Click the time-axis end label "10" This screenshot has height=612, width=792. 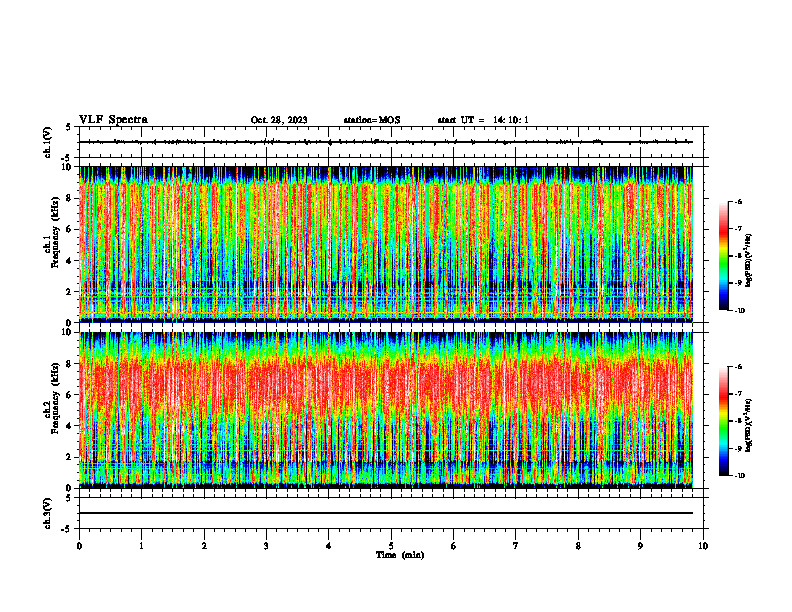pos(703,546)
